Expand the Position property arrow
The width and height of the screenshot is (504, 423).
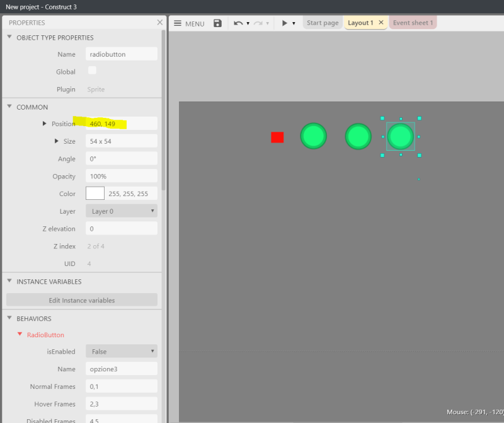point(44,124)
